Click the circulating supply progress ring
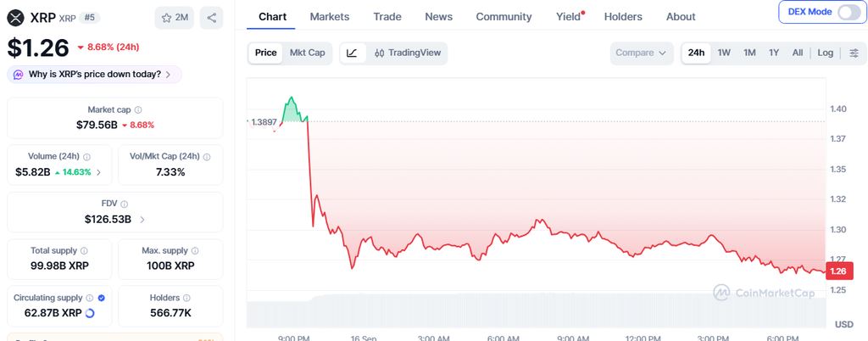The height and width of the screenshot is (341, 868). 90,313
